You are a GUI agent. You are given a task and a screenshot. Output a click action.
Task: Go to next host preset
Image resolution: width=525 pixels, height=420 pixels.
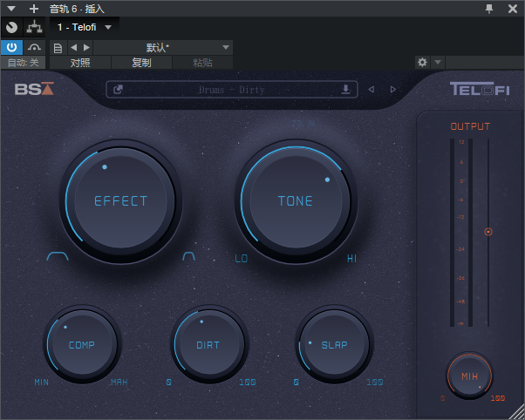click(86, 48)
